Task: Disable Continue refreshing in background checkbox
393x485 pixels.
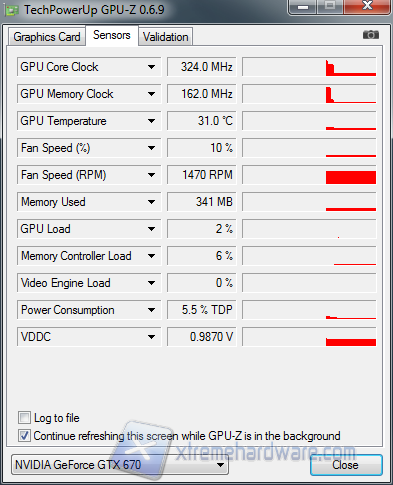Action: pyautogui.click(x=24, y=435)
